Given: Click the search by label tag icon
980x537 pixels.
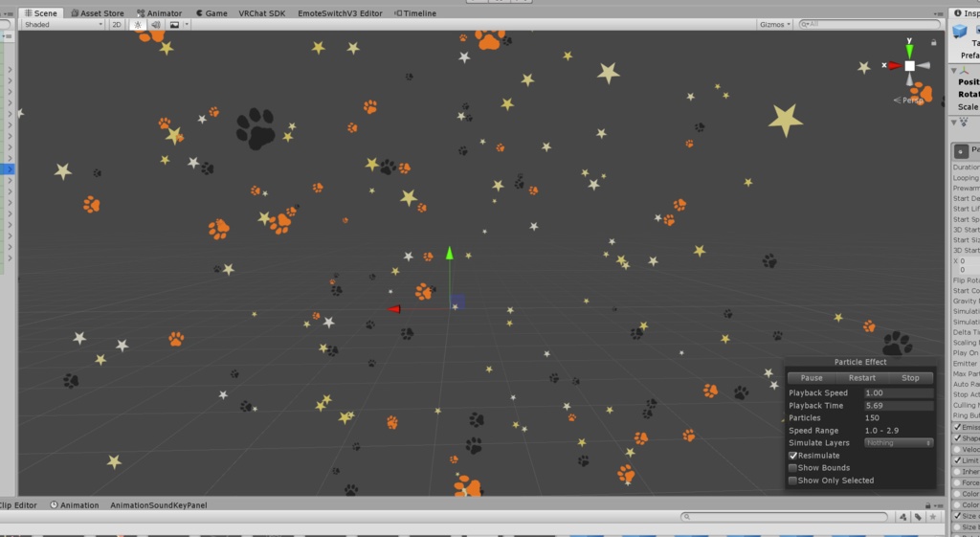Looking at the screenshot, I should pyautogui.click(x=918, y=517).
